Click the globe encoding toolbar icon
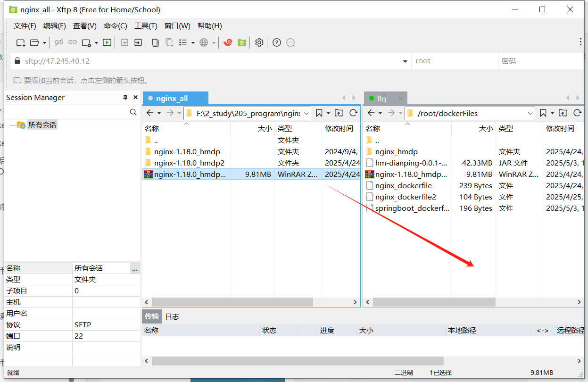The image size is (588, 382). (x=204, y=42)
